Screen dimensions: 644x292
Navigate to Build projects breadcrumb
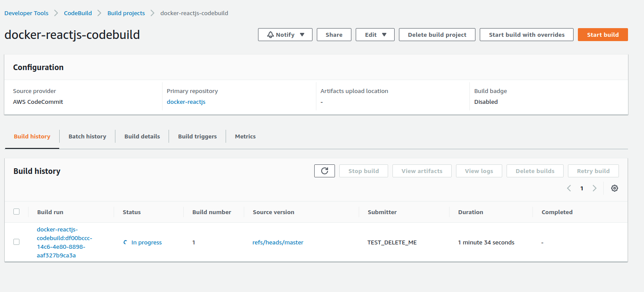126,13
